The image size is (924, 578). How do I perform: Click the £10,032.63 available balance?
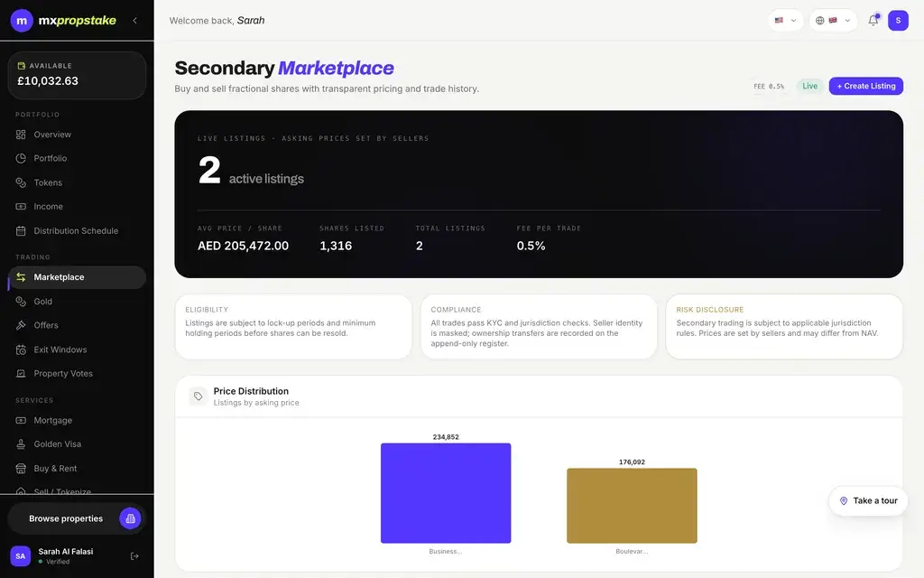pyautogui.click(x=48, y=81)
